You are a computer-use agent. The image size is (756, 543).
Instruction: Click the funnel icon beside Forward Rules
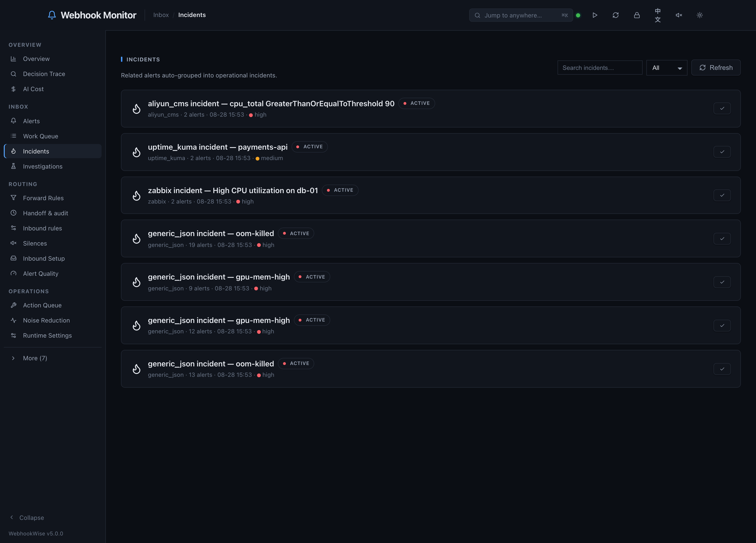pos(13,198)
